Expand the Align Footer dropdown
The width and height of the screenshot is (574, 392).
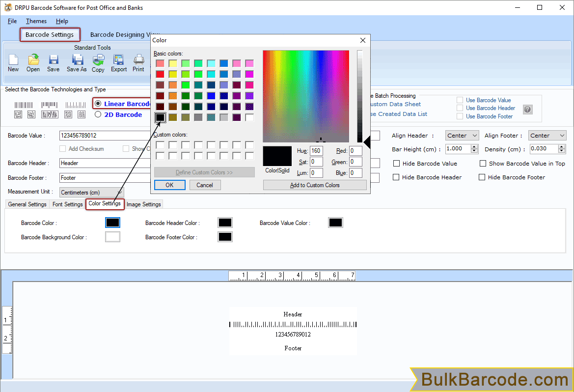547,136
